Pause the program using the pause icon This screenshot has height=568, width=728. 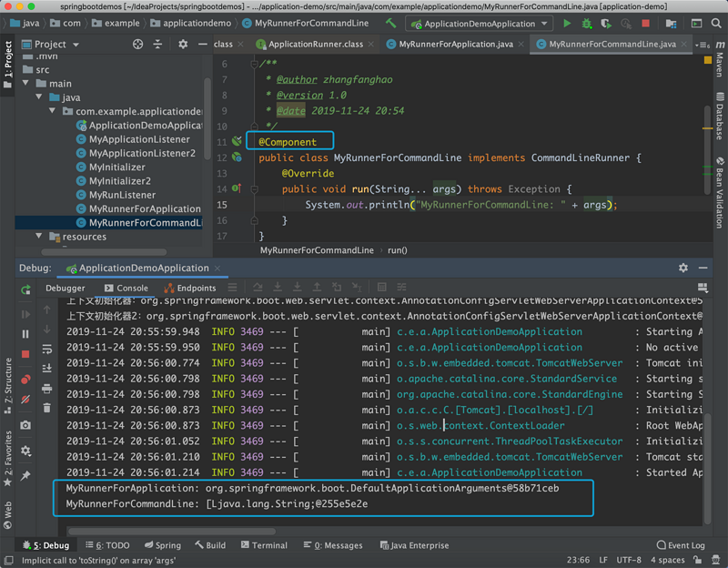[25, 333]
